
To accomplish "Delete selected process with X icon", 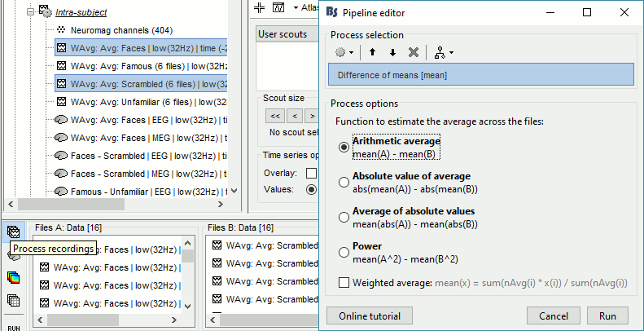I will [413, 52].
